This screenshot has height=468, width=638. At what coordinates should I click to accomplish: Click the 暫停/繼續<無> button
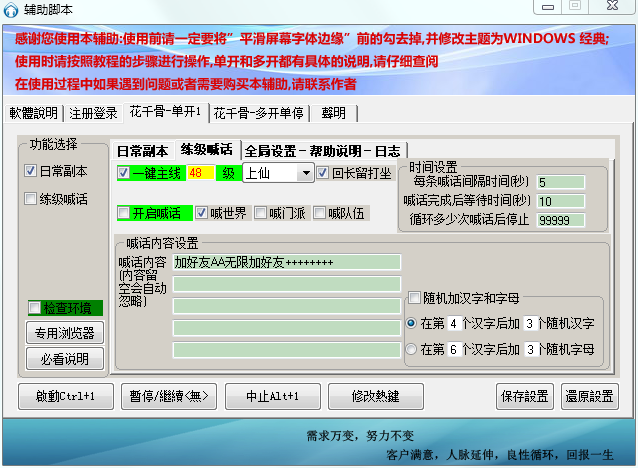[169, 396]
